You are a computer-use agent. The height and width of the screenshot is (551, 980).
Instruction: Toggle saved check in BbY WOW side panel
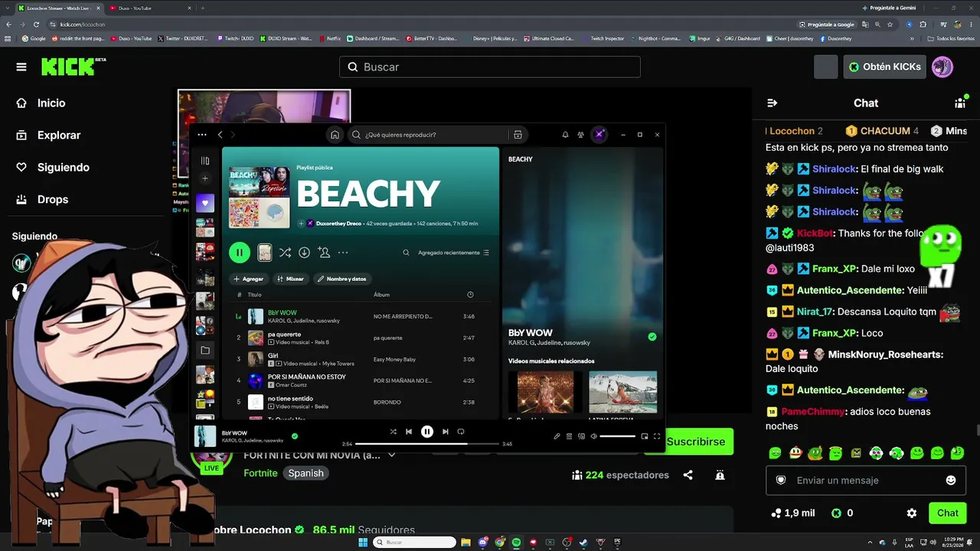tap(652, 337)
